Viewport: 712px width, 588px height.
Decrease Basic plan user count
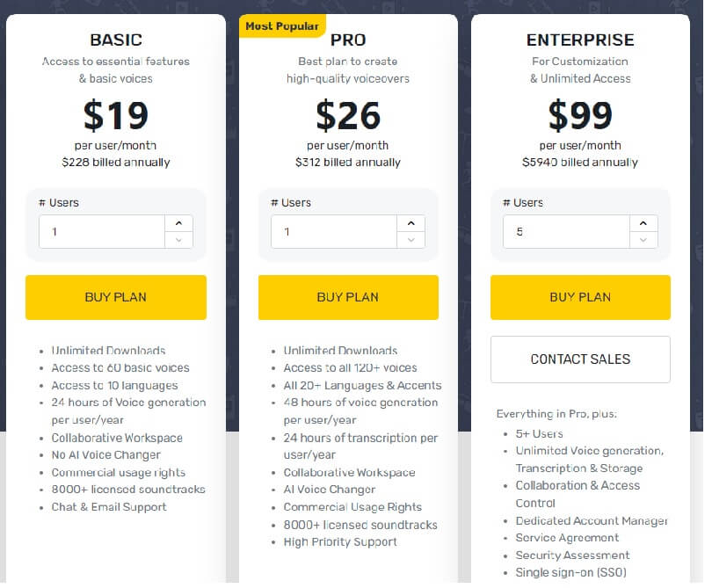pos(179,240)
